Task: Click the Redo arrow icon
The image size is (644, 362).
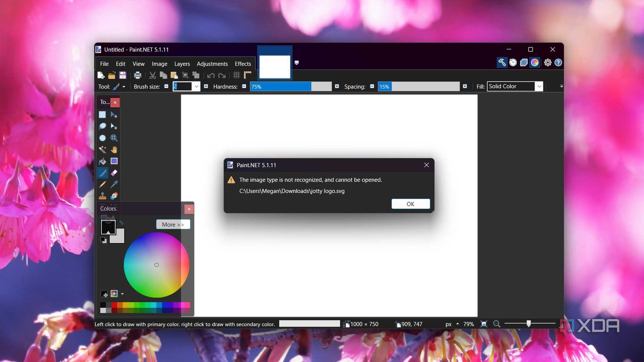Action: [222, 75]
